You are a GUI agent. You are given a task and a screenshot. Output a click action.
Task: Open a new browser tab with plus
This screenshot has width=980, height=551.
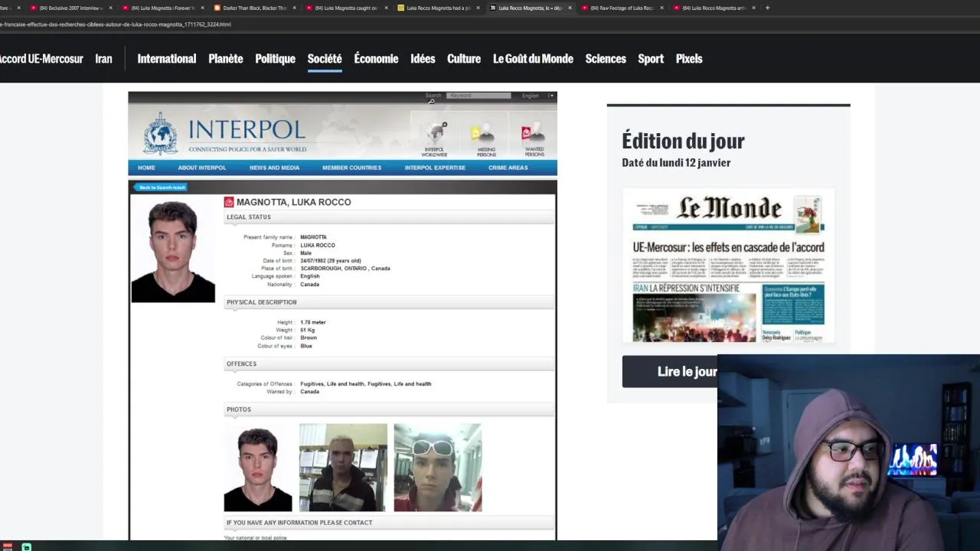767,8
